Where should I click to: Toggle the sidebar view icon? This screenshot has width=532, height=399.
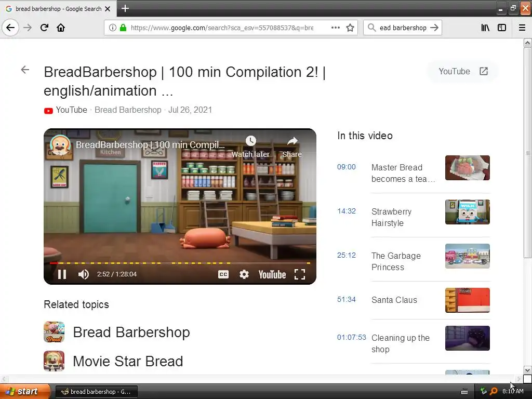[502, 28]
